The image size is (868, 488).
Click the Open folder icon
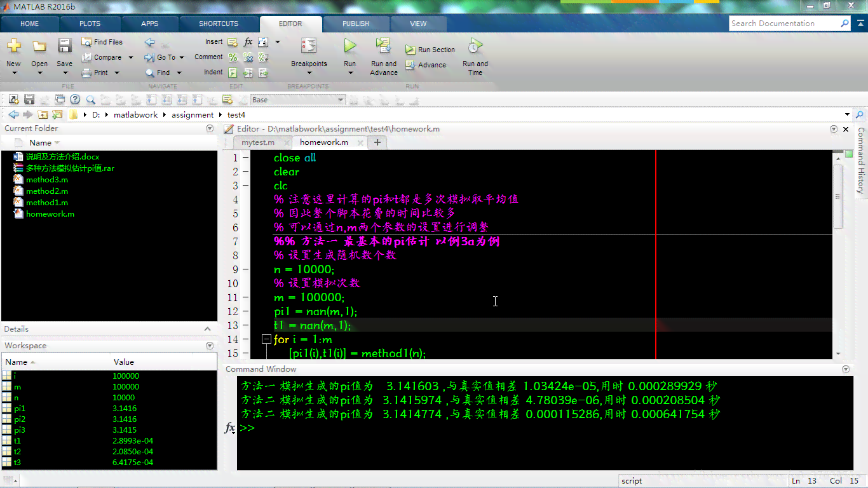[39, 46]
